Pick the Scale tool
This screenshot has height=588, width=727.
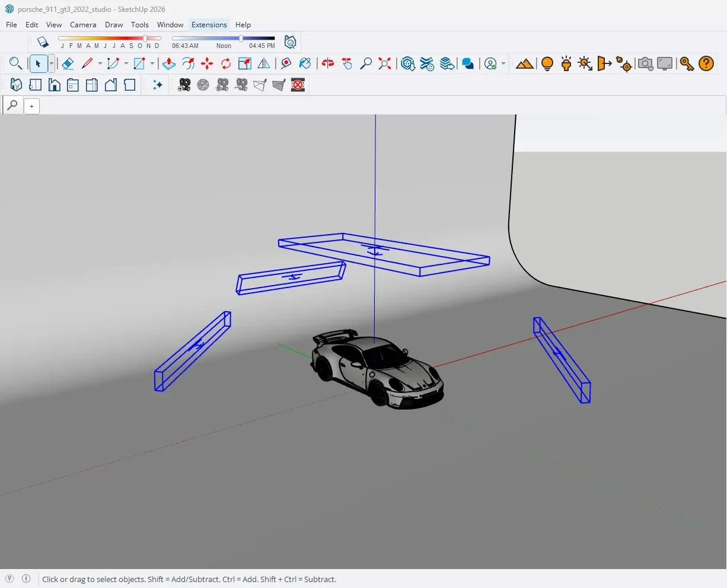(245, 63)
